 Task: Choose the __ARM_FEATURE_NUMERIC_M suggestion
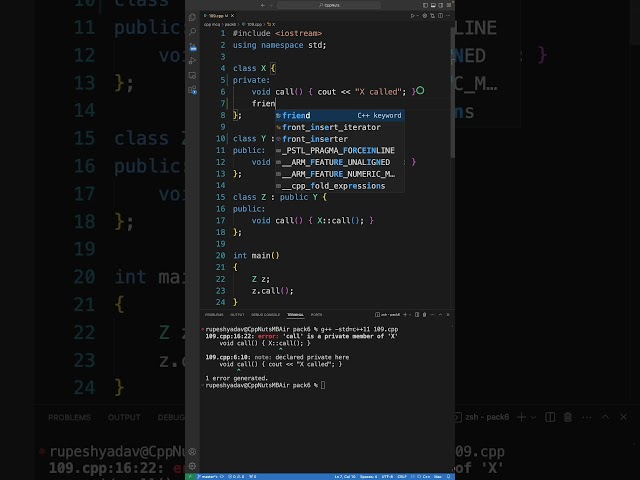(x=340, y=174)
